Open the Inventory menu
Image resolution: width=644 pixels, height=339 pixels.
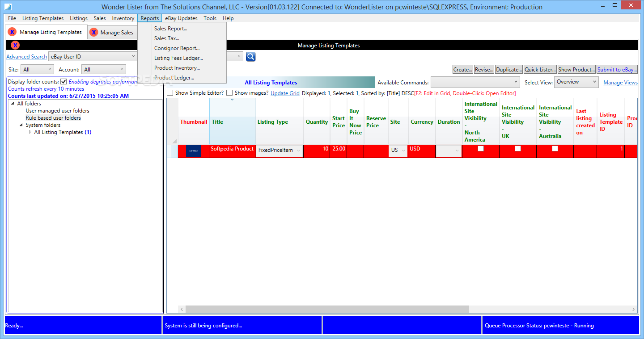tap(123, 18)
